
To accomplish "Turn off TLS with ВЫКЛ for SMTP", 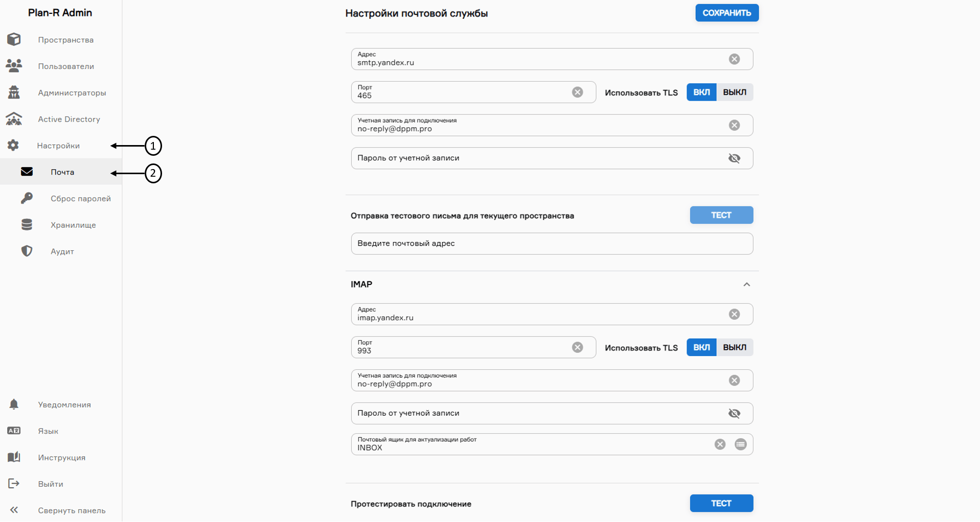I will 734,92.
